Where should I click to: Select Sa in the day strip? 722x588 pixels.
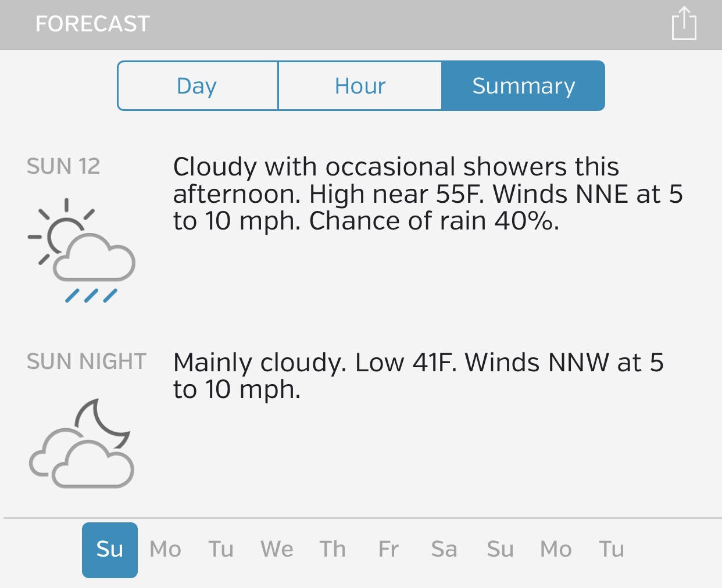coord(444,550)
